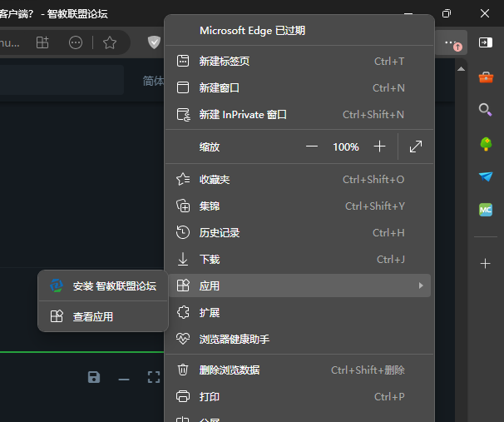Click the shield tracking protection icon
504x422 pixels.
154,42
